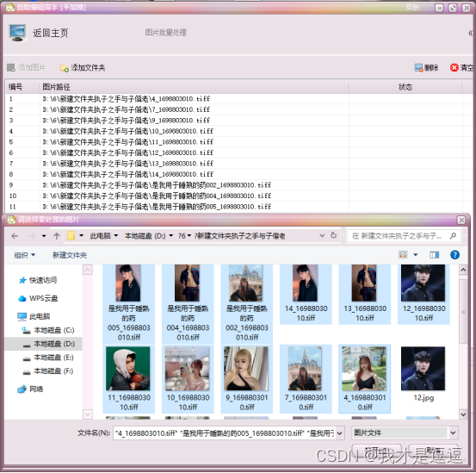
Task: Click the 图片路径 column header
Action: click(x=56, y=87)
